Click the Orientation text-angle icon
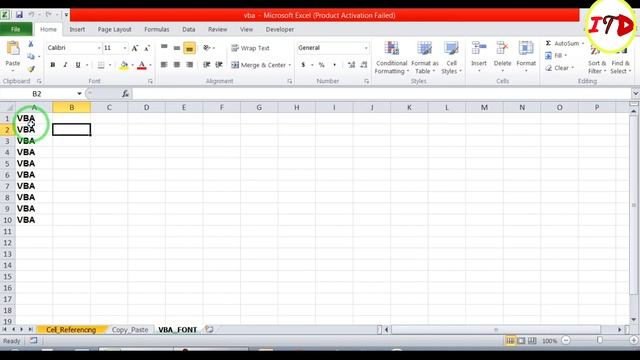Screen dimensions: 640x360 click(207, 48)
